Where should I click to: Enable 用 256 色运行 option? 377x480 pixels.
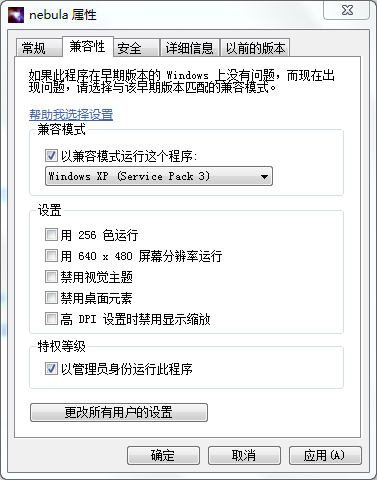(x=51, y=235)
